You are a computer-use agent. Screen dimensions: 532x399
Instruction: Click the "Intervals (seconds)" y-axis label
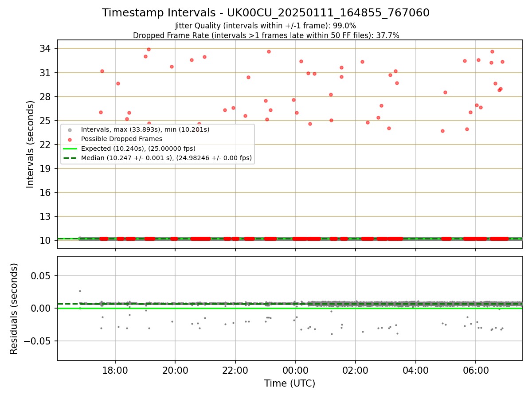click(x=30, y=144)
